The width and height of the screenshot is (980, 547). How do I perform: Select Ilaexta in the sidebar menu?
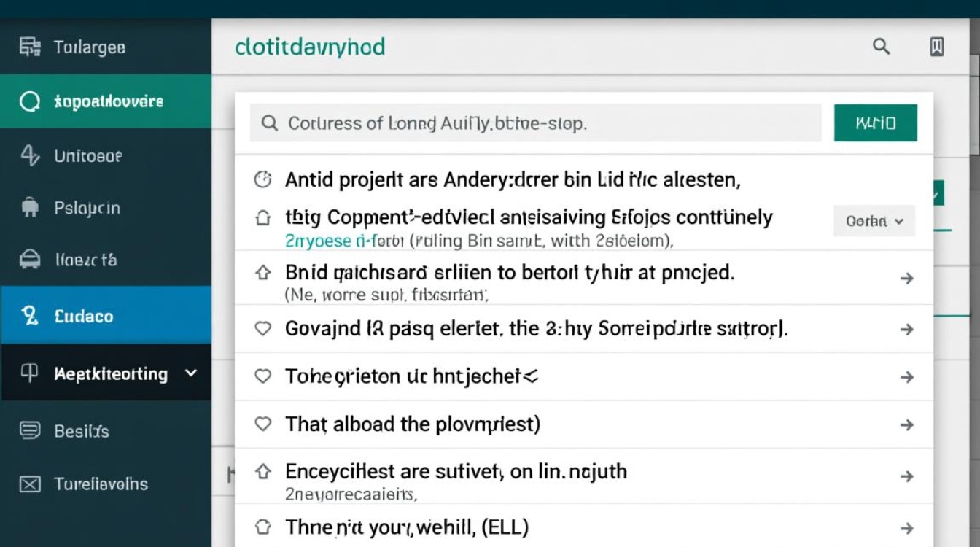31,260
